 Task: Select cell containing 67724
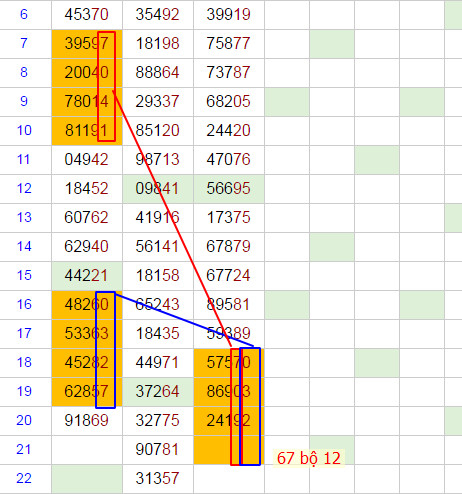tap(229, 276)
